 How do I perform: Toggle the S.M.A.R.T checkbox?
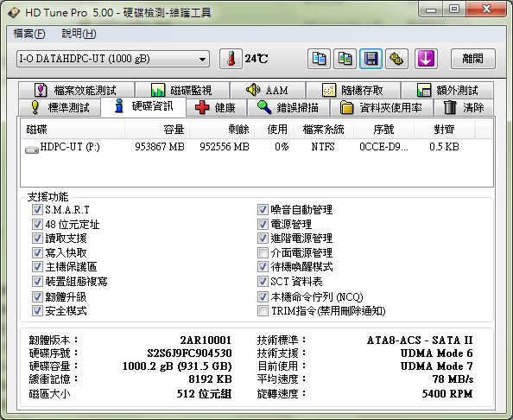[37, 209]
